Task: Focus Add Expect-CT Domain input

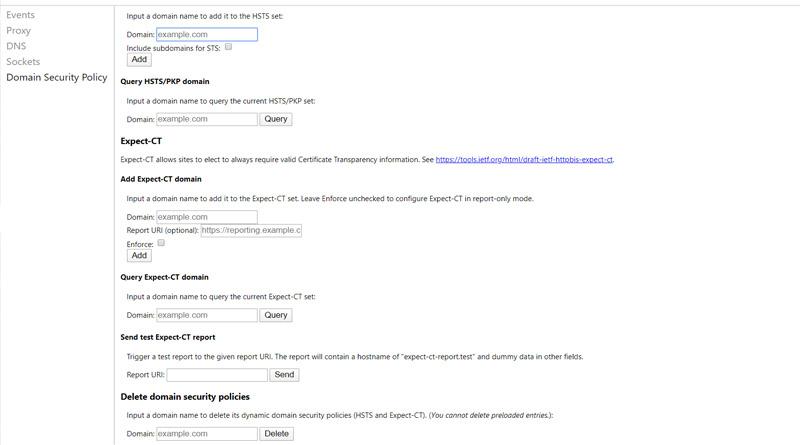Action: coord(207,217)
